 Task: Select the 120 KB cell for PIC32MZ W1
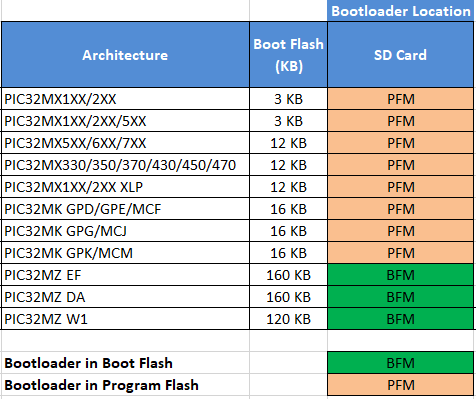(x=288, y=319)
